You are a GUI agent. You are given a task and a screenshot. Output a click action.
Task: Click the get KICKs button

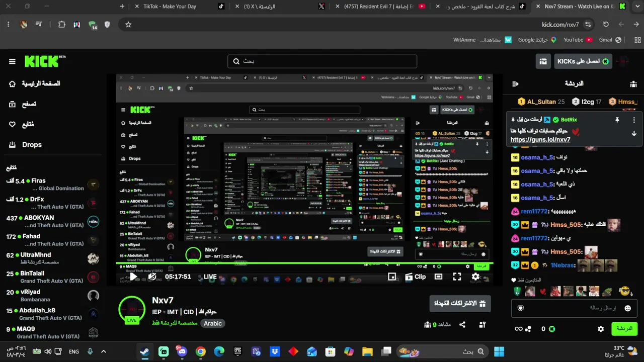click(584, 61)
